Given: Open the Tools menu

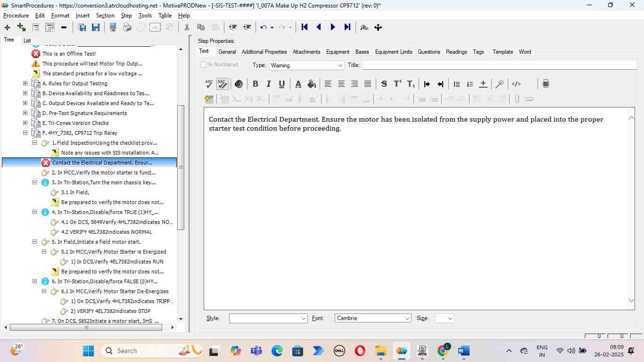Looking at the screenshot, I should (x=145, y=16).
